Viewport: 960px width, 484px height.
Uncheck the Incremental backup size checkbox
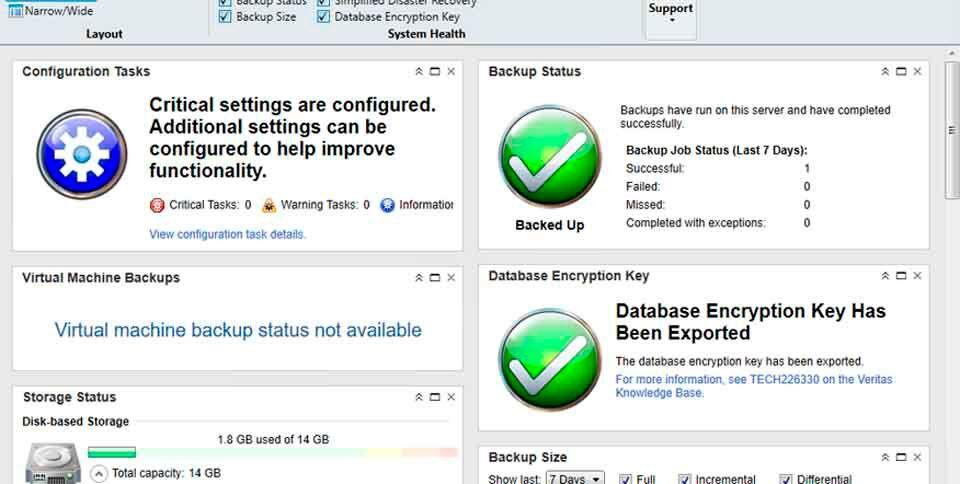(x=684, y=479)
